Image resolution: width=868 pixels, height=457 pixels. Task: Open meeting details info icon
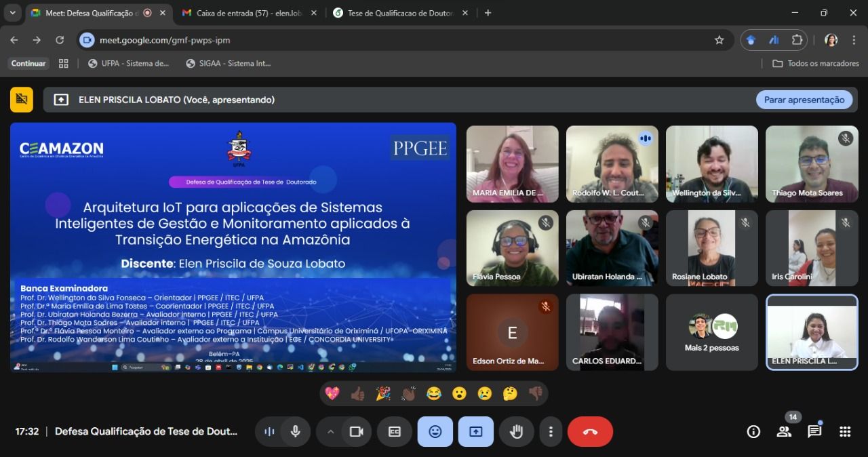pyautogui.click(x=753, y=432)
